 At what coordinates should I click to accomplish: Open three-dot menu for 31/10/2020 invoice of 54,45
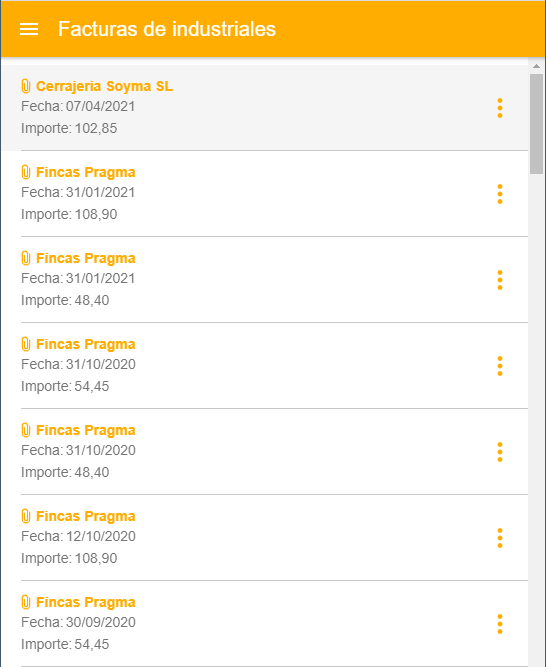[500, 366]
